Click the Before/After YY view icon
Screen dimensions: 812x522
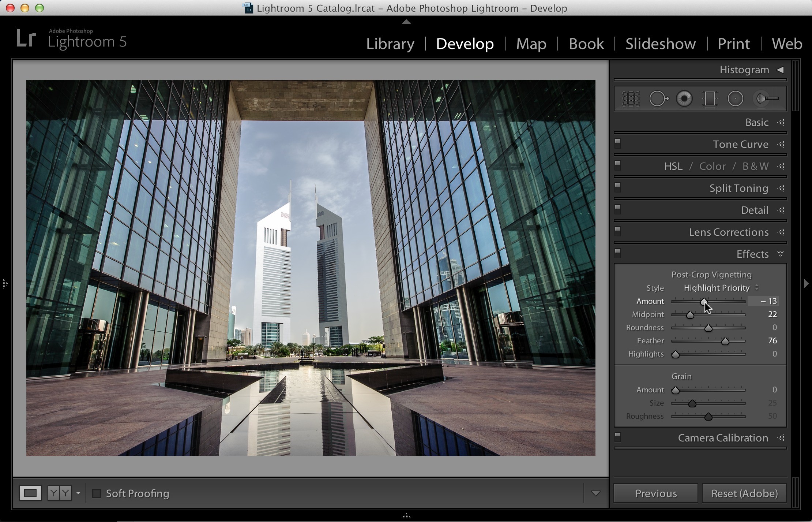pos(60,493)
